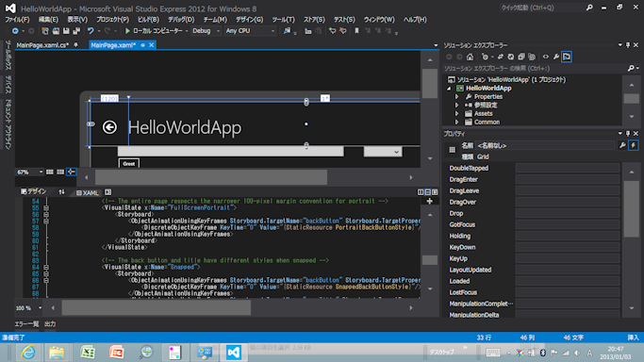Click Home icon in Solution Explorer

(x=470, y=57)
